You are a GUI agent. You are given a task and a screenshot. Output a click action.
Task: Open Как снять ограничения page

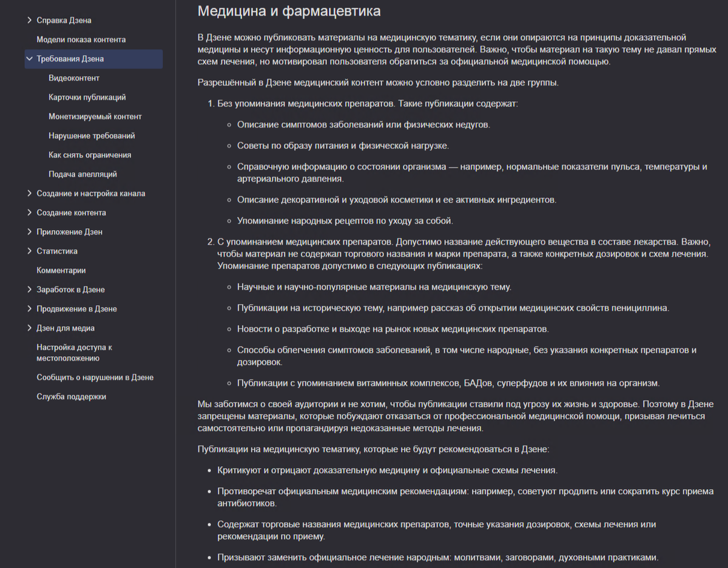[91, 155]
